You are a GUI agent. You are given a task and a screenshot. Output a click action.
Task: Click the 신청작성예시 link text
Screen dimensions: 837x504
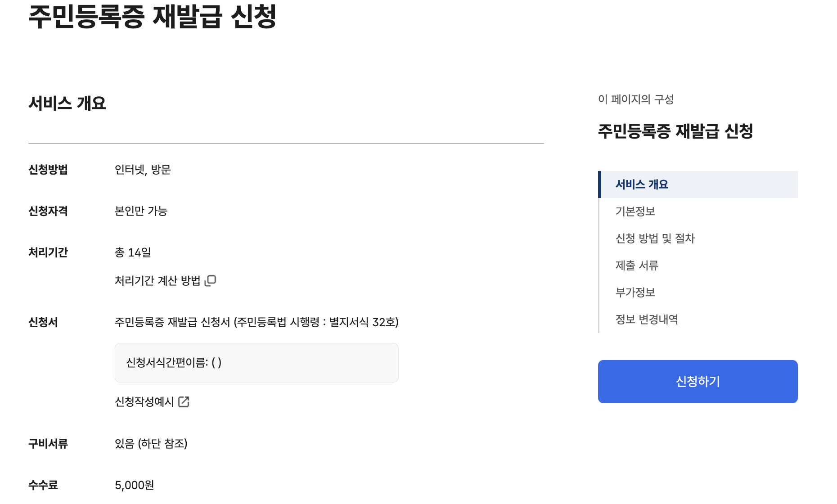(144, 402)
